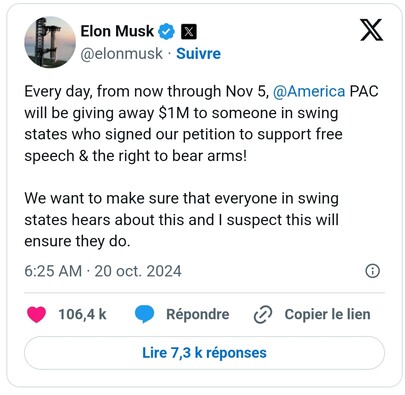
Task: Click the chain link copy icon
Action: (263, 315)
